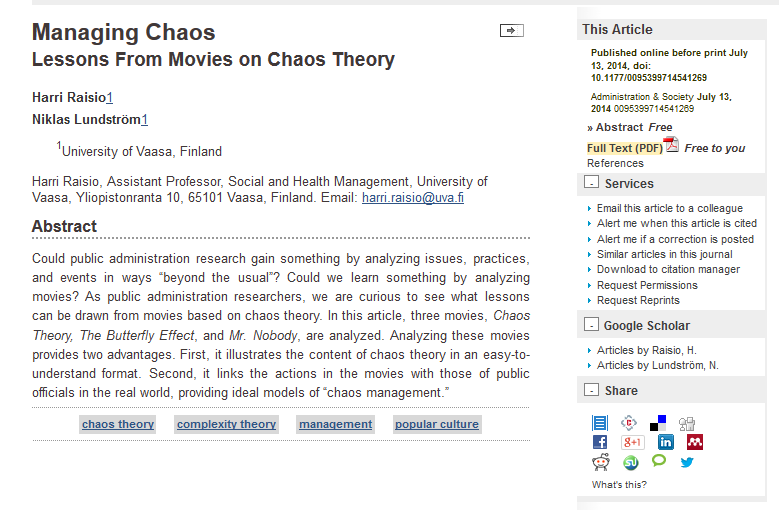
Task: Collapse the Services section
Action: pyautogui.click(x=591, y=182)
